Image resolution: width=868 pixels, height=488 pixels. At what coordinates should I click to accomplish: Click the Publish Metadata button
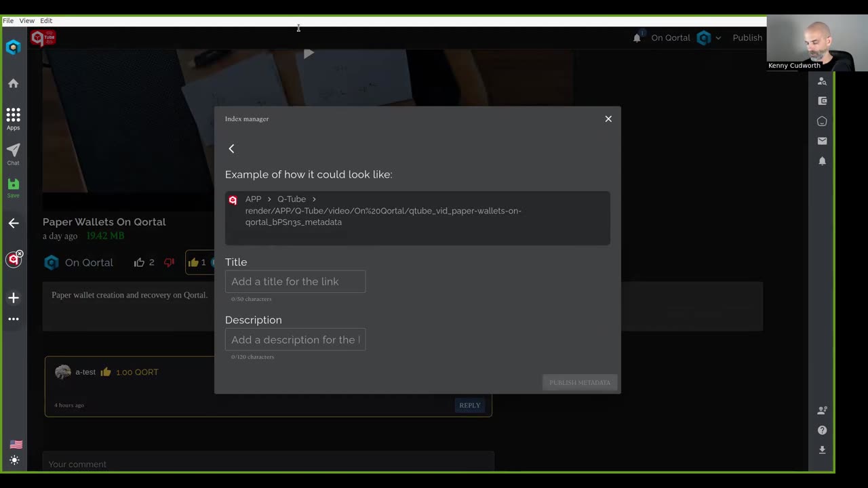click(x=580, y=382)
